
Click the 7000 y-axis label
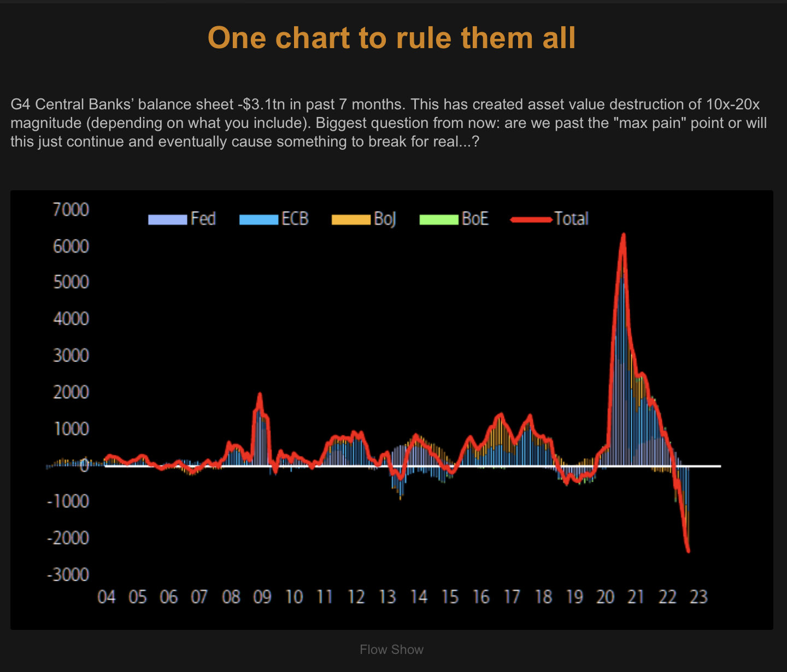[71, 209]
